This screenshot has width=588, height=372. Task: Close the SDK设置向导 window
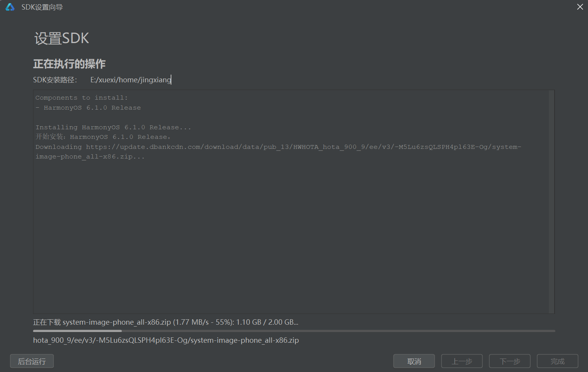pos(580,7)
